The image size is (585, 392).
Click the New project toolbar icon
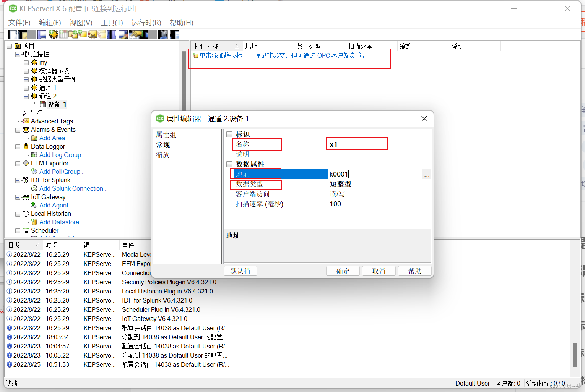13,34
